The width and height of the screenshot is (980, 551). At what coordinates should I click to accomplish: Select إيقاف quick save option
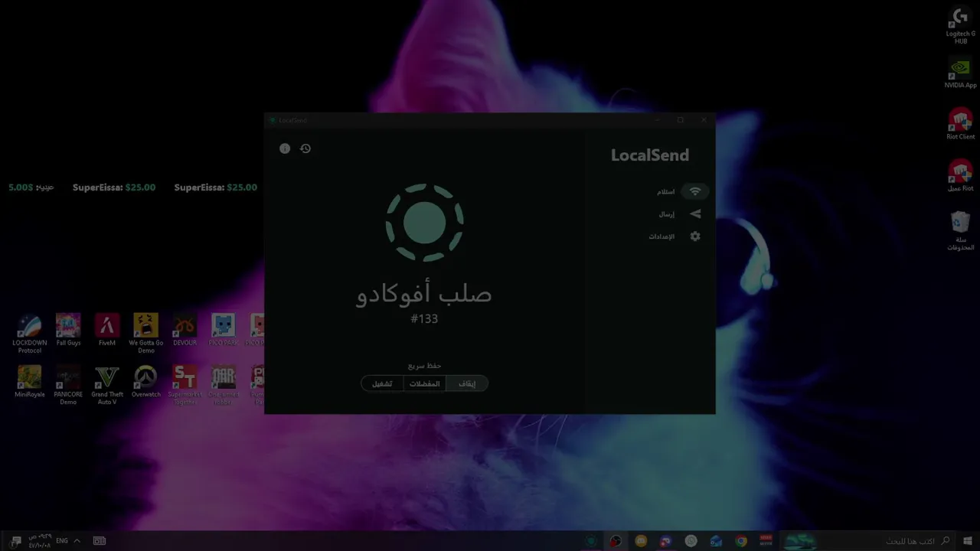[x=467, y=383]
